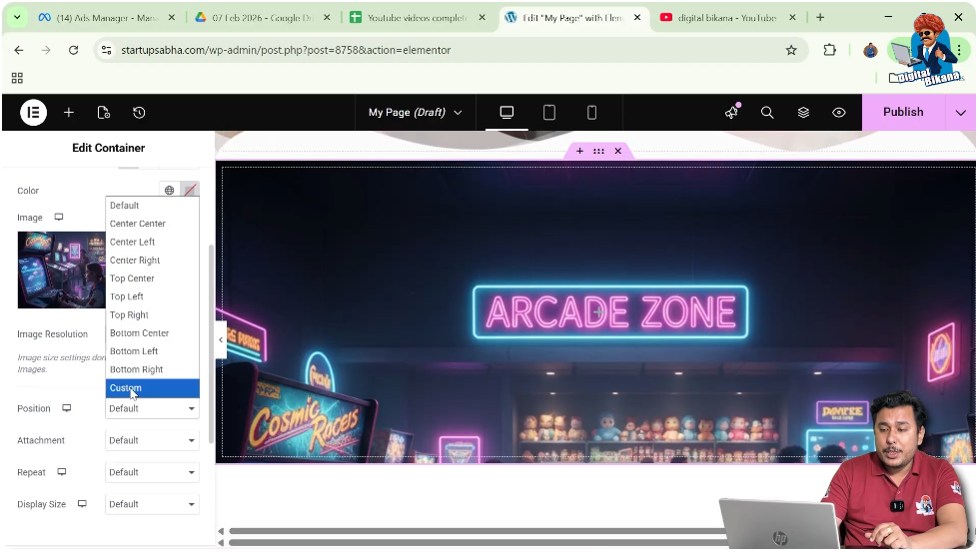Open the revision History icon
Image resolution: width=980 pixels, height=552 pixels.
point(139,113)
